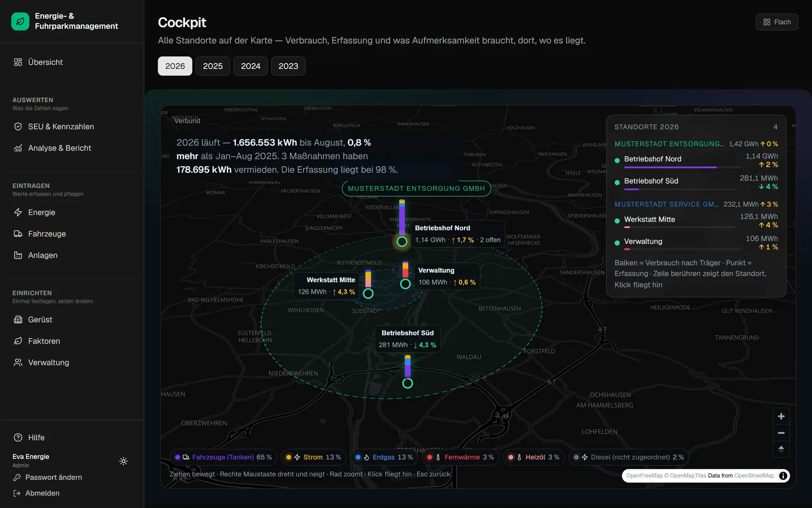The height and width of the screenshot is (508, 812).
Task: Open Anlagen in the sidebar
Action: pyautogui.click(x=72, y=256)
